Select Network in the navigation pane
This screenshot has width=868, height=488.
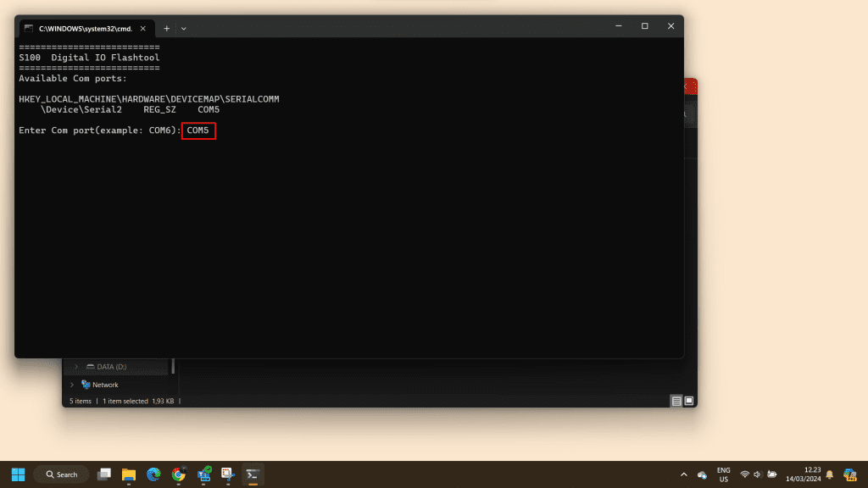(x=104, y=385)
